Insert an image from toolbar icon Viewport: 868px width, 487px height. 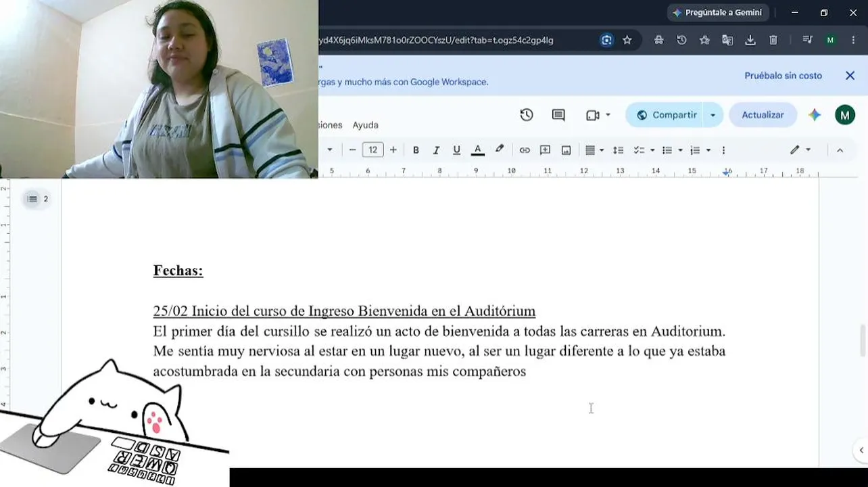(x=566, y=150)
